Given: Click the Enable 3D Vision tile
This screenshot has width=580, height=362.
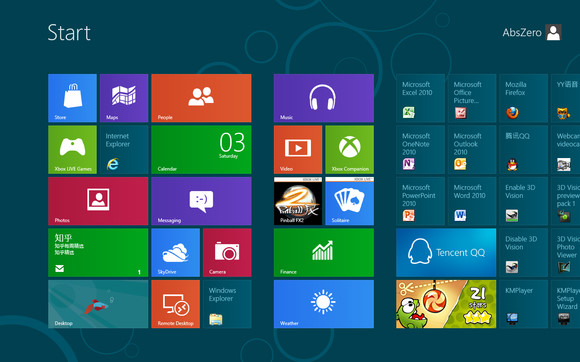Looking at the screenshot, I should (x=523, y=201).
